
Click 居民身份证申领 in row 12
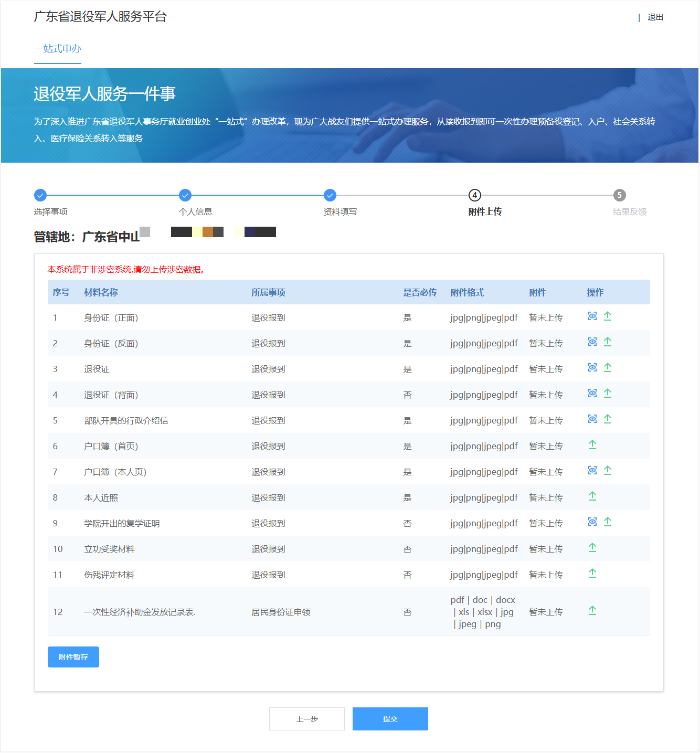(x=281, y=612)
